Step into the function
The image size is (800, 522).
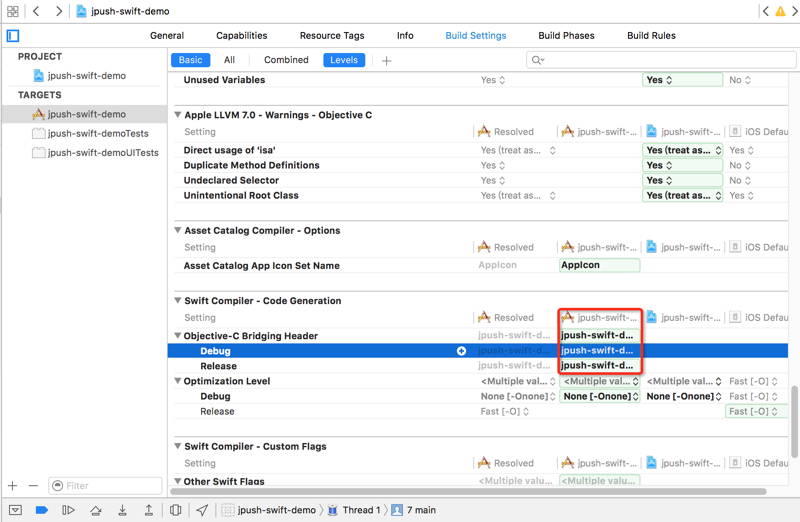click(122, 510)
